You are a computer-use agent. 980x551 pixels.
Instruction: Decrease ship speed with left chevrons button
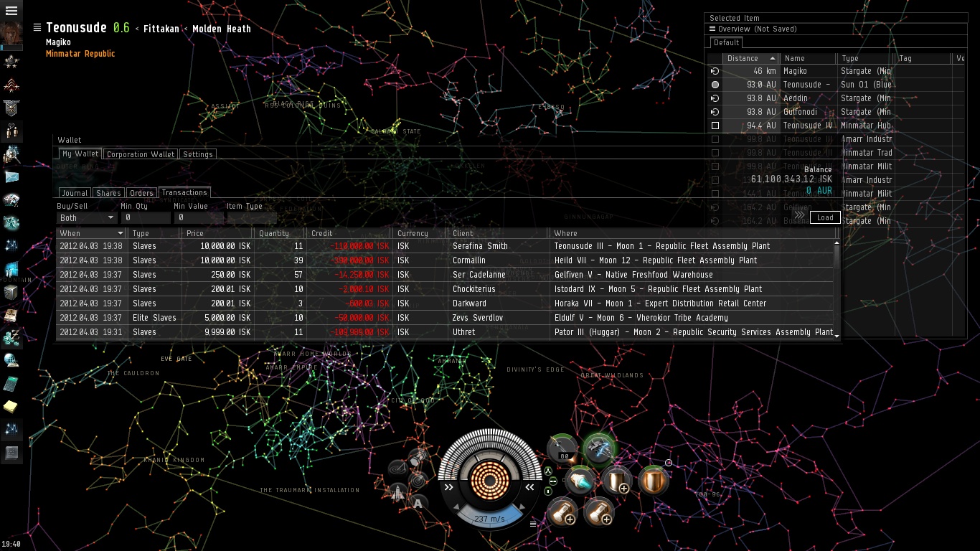pyautogui.click(x=449, y=487)
